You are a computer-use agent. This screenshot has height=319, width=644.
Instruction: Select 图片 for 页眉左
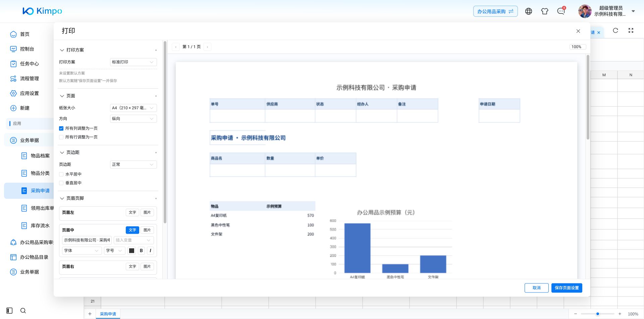coord(147,213)
